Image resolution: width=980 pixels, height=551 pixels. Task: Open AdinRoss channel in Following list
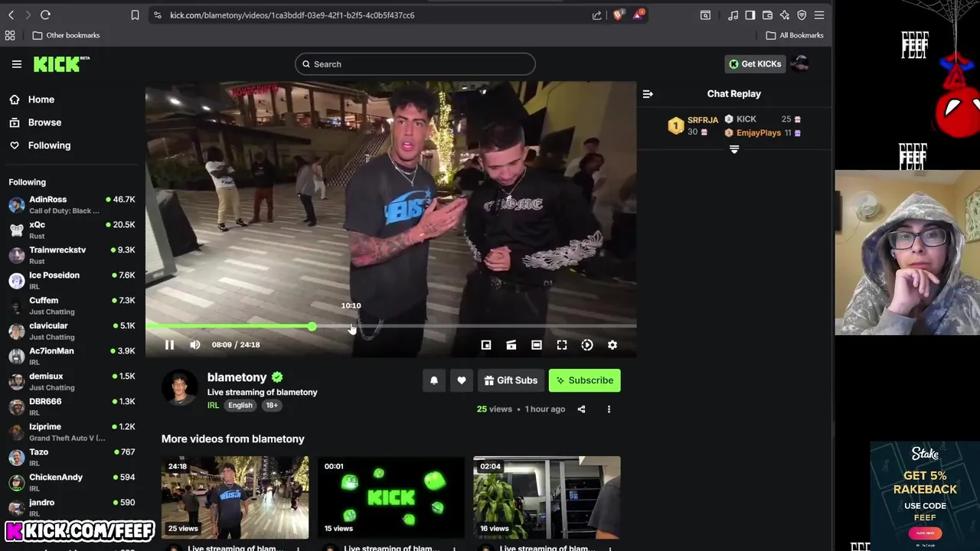(x=73, y=205)
